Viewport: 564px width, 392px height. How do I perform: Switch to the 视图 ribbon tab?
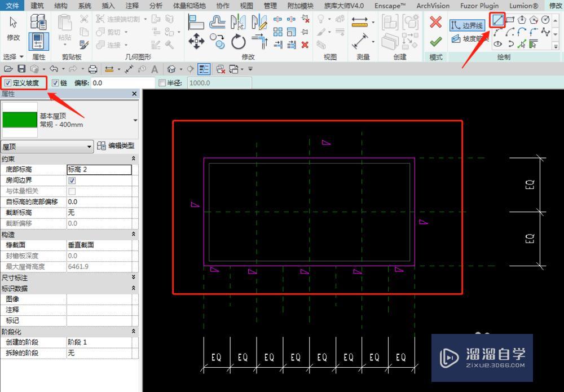pos(246,6)
